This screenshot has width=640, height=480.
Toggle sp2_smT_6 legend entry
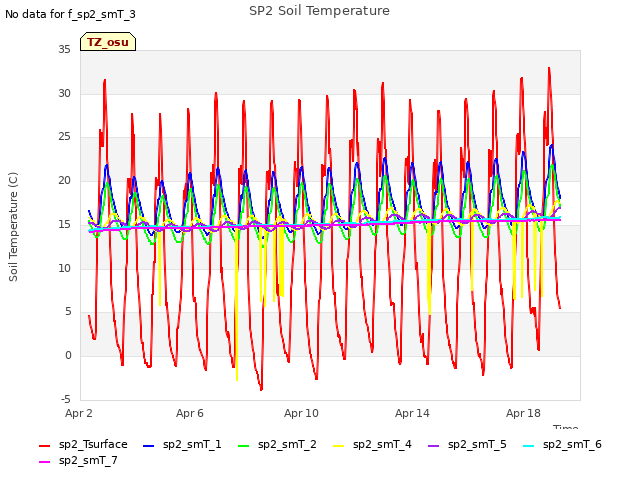(562, 444)
